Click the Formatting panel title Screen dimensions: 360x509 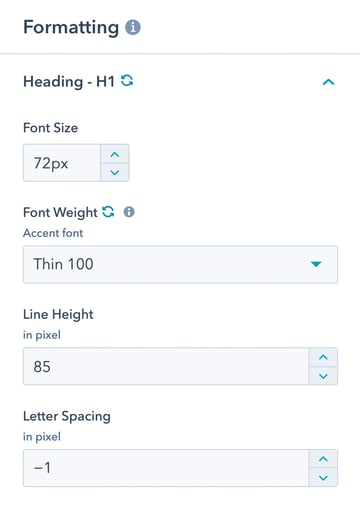[x=71, y=28]
